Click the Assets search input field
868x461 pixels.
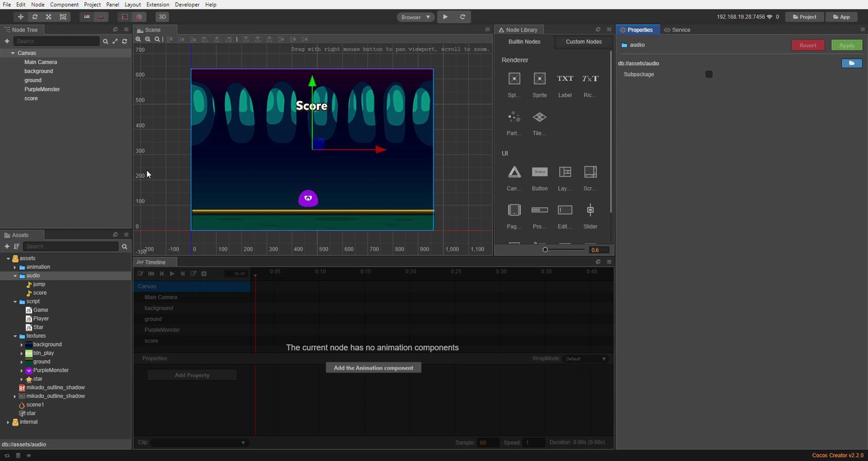pyautogui.click(x=71, y=247)
